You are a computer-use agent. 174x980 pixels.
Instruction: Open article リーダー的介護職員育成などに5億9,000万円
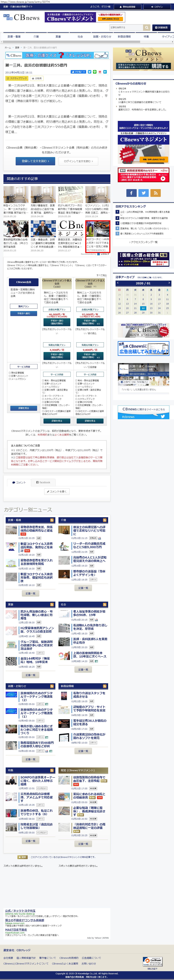(x=90, y=545)
